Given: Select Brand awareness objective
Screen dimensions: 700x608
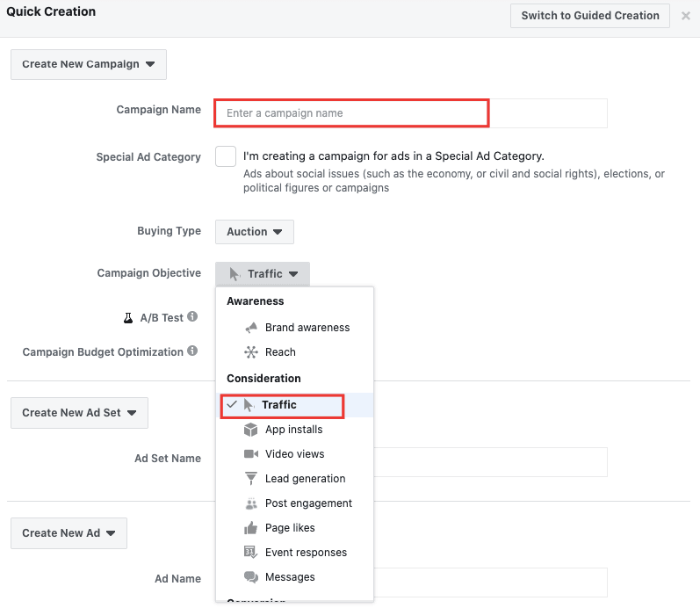Looking at the screenshot, I should (x=294, y=328).
